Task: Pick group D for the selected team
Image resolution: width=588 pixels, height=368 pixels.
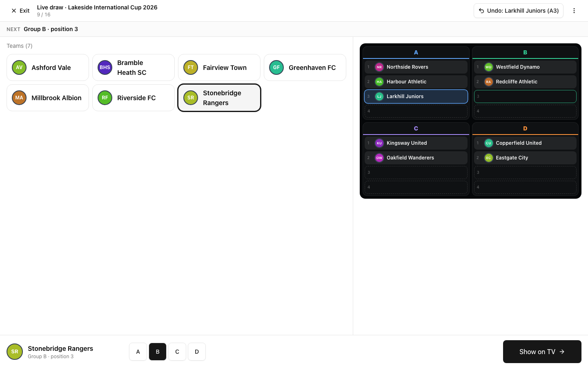Action: click(x=197, y=352)
